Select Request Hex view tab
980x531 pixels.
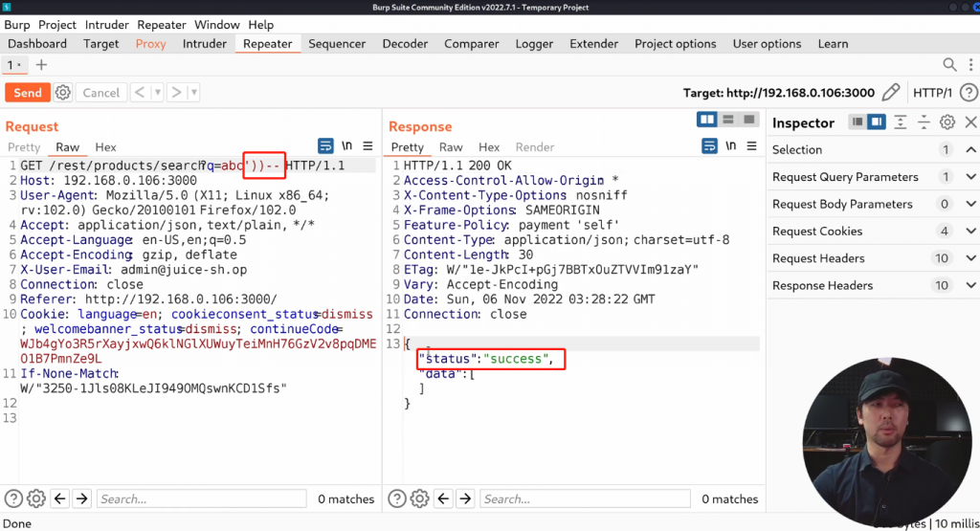point(105,147)
